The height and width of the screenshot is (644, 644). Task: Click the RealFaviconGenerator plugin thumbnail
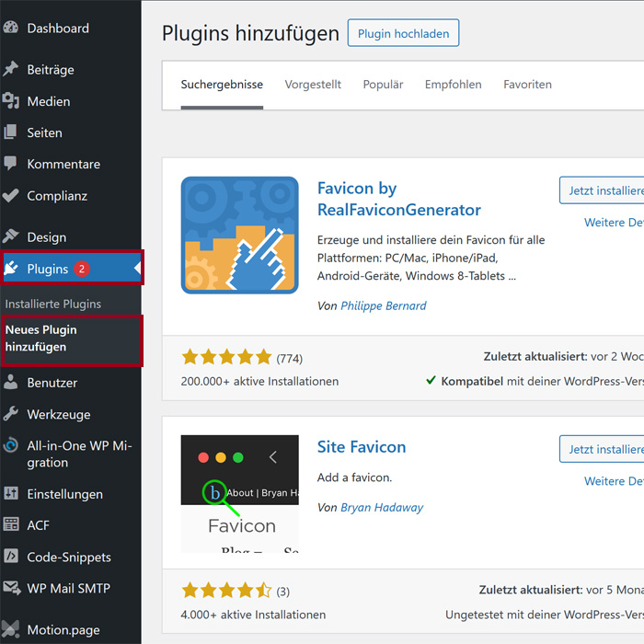tap(240, 235)
